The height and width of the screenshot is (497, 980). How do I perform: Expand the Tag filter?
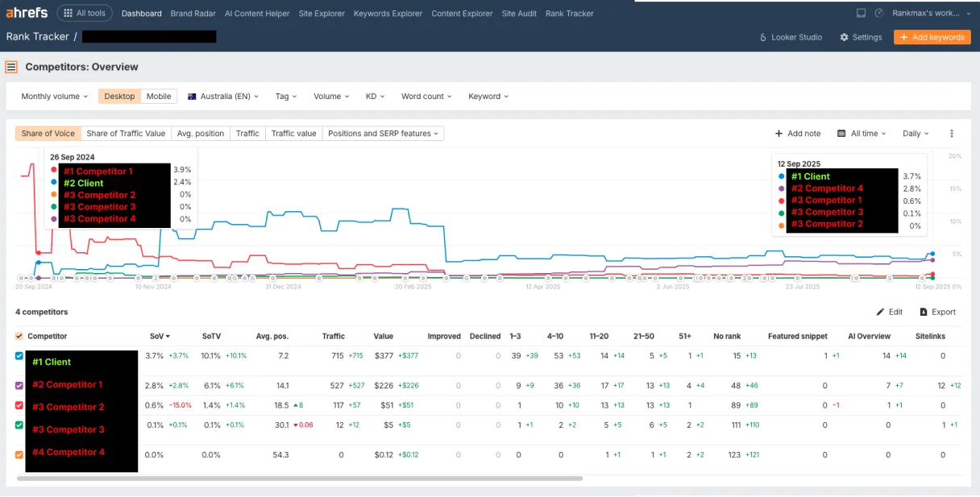[286, 96]
